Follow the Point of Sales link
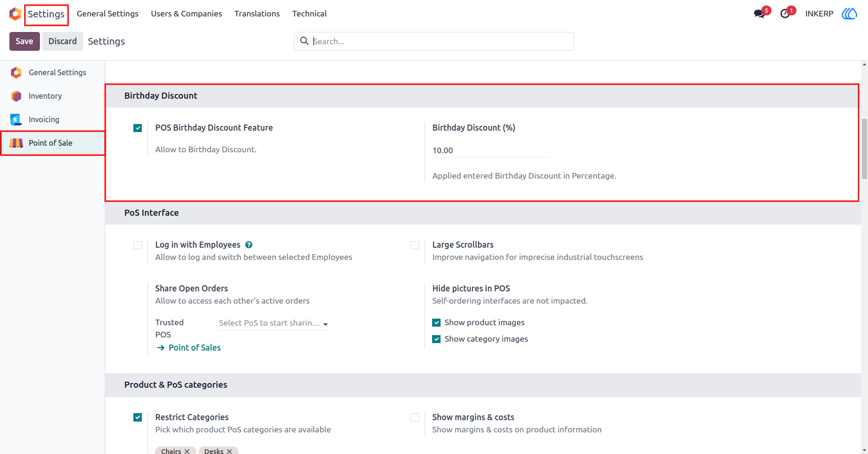The image size is (868, 454). 194,348
